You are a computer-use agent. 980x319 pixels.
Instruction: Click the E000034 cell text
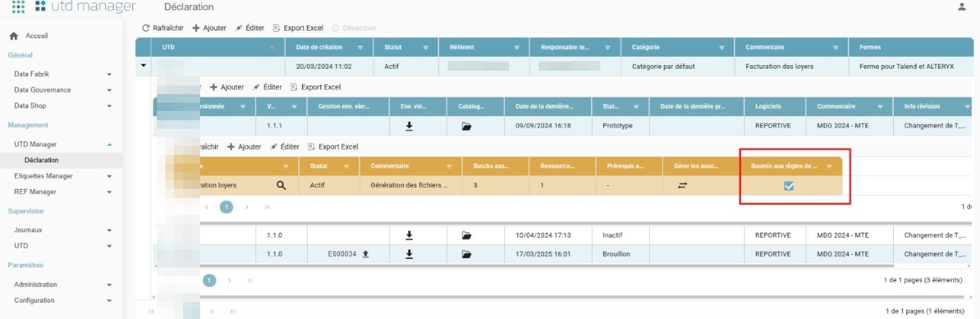(x=342, y=254)
